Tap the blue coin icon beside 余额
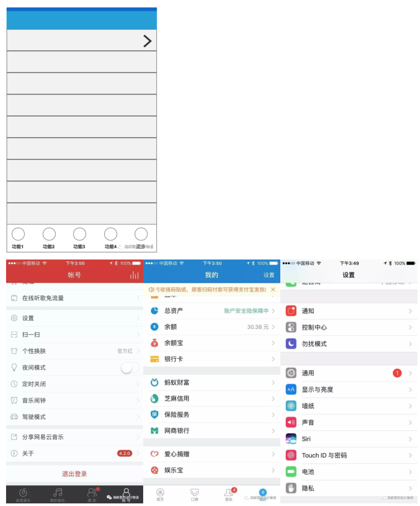Image resolution: width=420 pixels, height=506 pixels. click(154, 327)
